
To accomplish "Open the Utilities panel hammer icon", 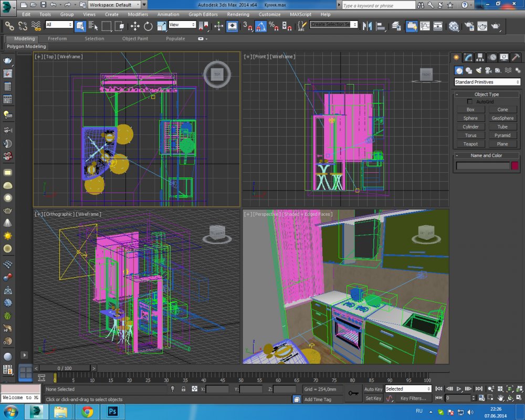I will (x=516, y=57).
